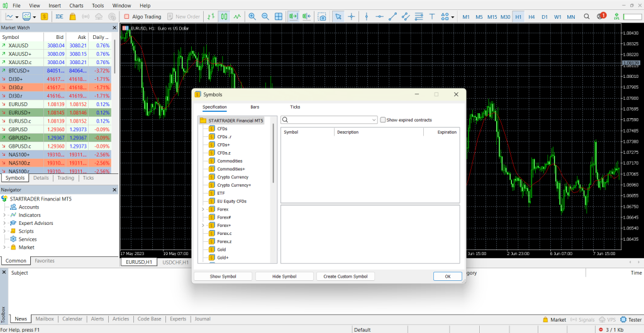Image resolution: width=644 pixels, height=333 pixels.
Task: Draw a vertical line
Action: pyautogui.click(x=367, y=17)
